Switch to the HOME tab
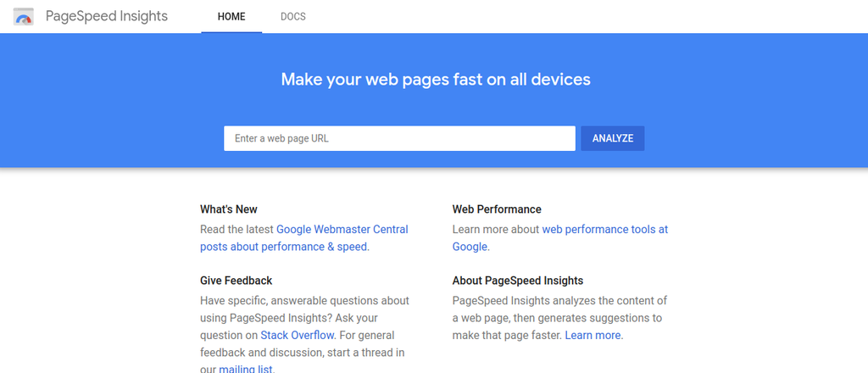The height and width of the screenshot is (373, 868). click(231, 17)
